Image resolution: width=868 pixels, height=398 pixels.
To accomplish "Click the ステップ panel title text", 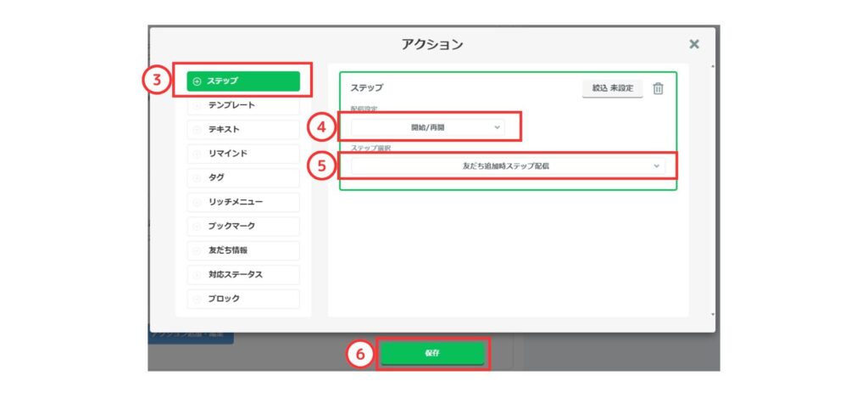I will click(x=367, y=88).
